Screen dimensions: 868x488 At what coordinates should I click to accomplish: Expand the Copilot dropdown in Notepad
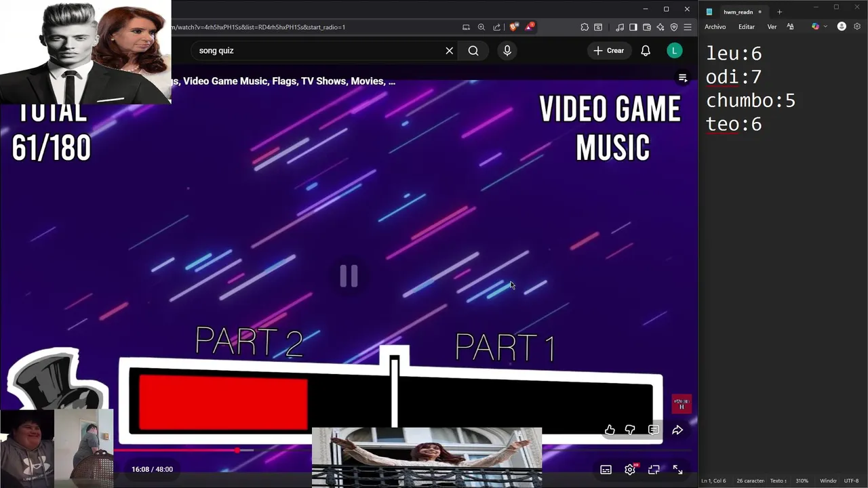pyautogui.click(x=825, y=26)
